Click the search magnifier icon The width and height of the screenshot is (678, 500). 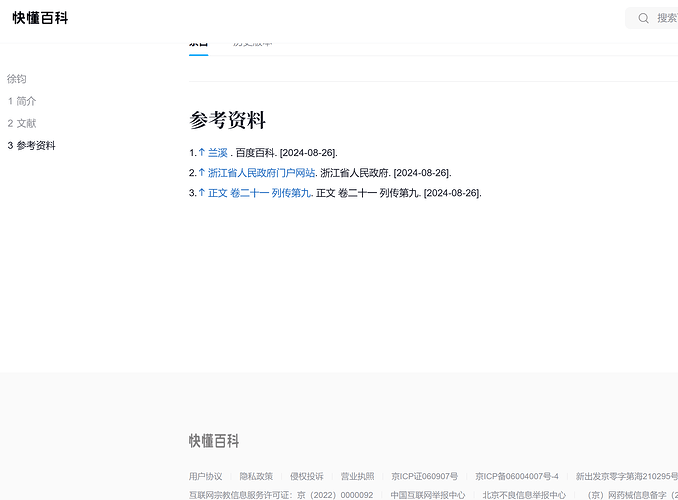pos(644,18)
